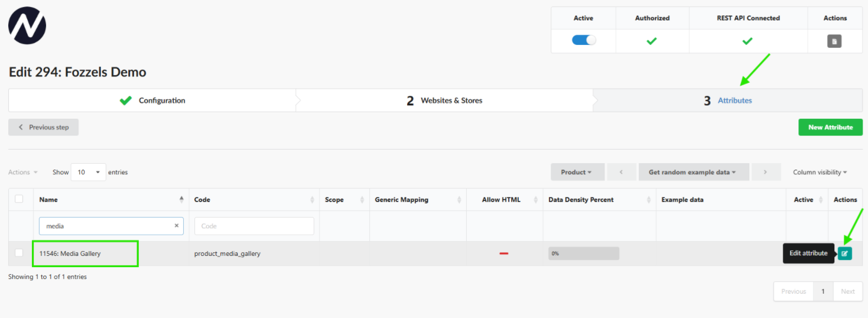Open Get random example data dropdown
Viewport: 868px width, 318px height.
coord(694,172)
